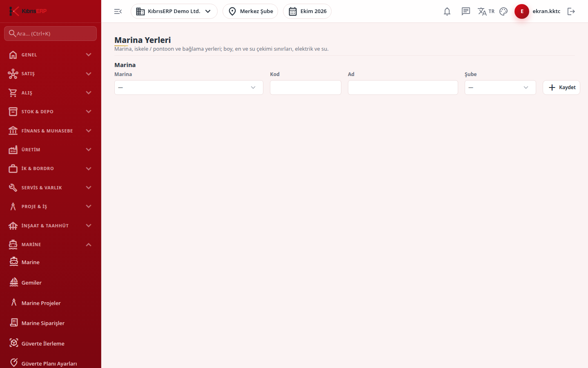Click the logout icon
The width and height of the screenshot is (588, 368).
(571, 11)
